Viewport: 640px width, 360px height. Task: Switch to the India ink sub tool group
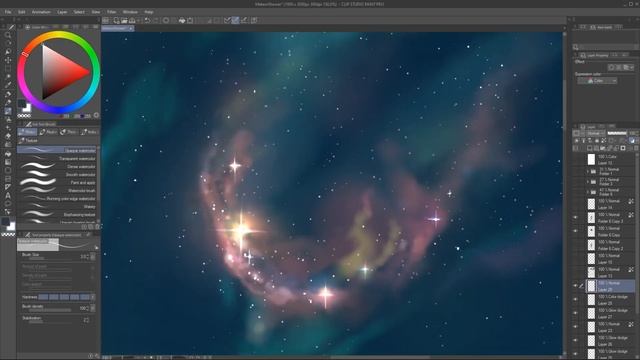coord(89,132)
